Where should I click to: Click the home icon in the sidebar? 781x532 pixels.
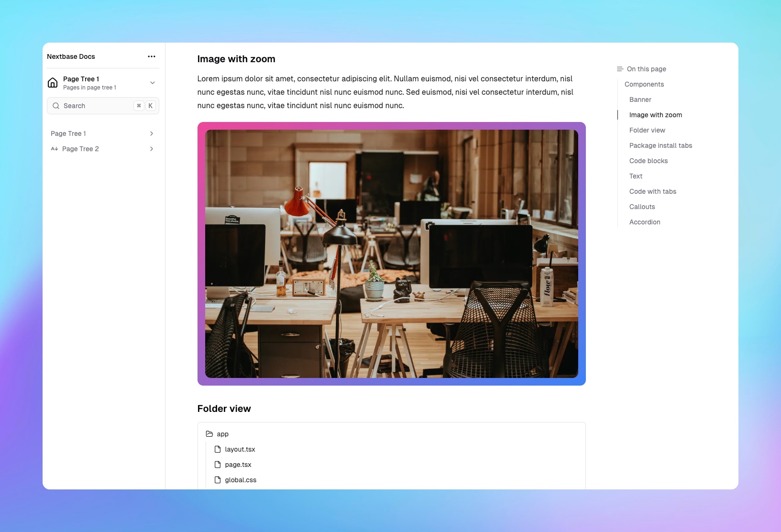53,82
